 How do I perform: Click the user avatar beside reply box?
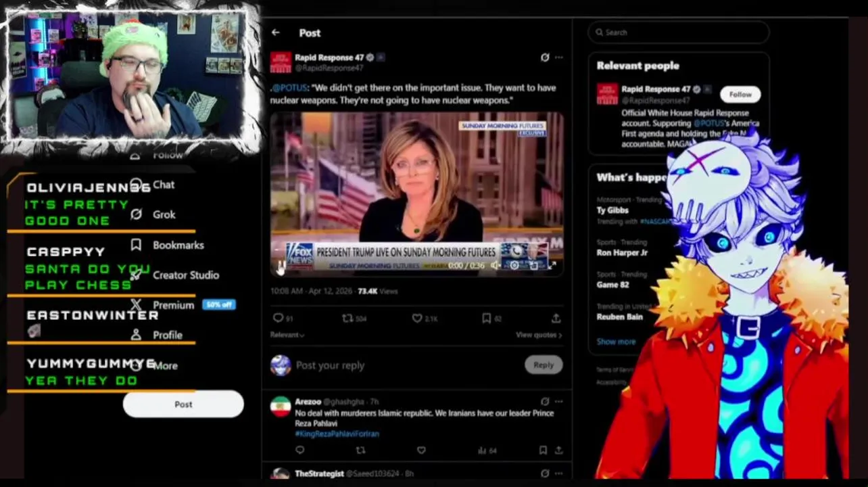pos(281,365)
